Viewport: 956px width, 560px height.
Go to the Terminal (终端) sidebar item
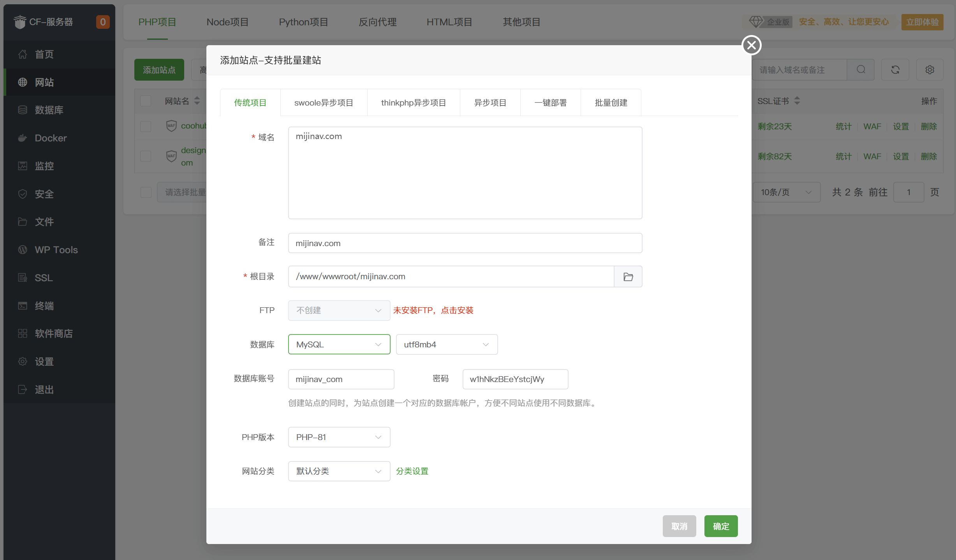44,306
